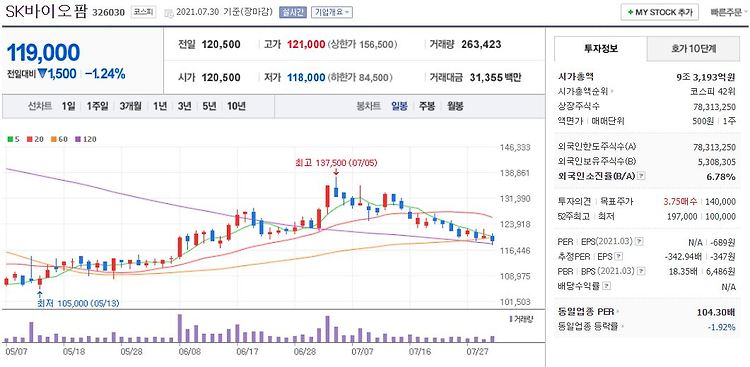
Task: Click the 52주최고 value 197,000
Action: 681,217
